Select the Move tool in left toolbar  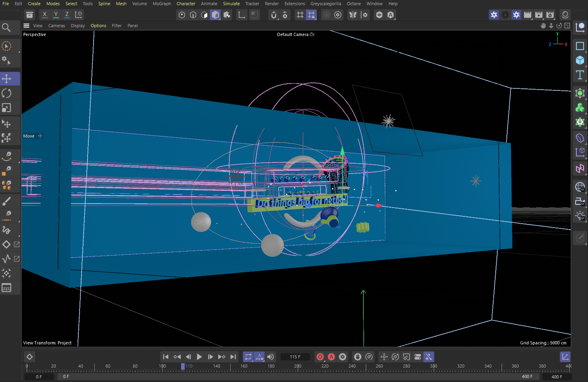pyautogui.click(x=7, y=78)
